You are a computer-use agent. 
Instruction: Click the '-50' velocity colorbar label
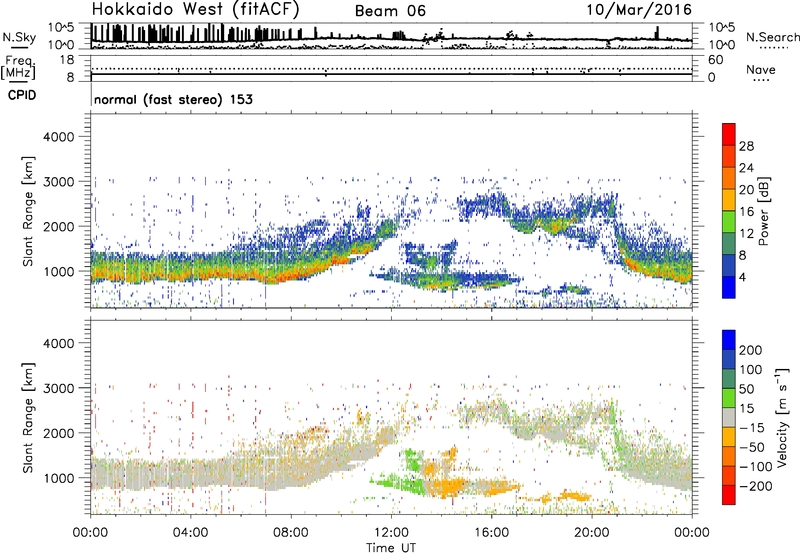751,447
